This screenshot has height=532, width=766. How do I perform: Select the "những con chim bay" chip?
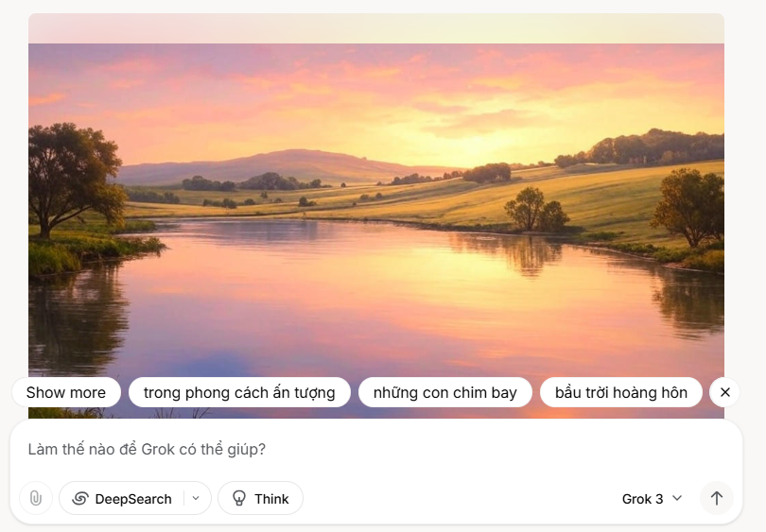[x=444, y=392]
